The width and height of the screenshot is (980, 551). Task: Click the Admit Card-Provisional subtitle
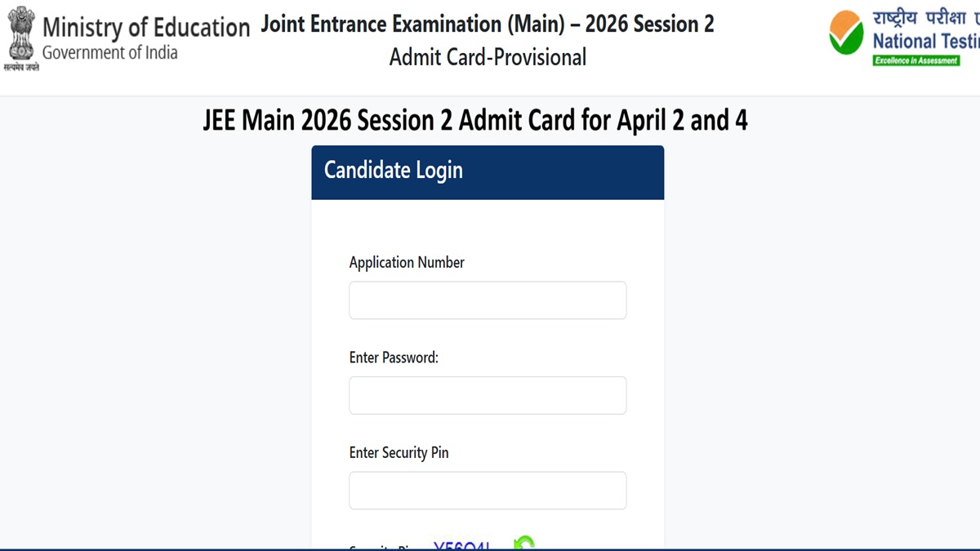pos(488,57)
